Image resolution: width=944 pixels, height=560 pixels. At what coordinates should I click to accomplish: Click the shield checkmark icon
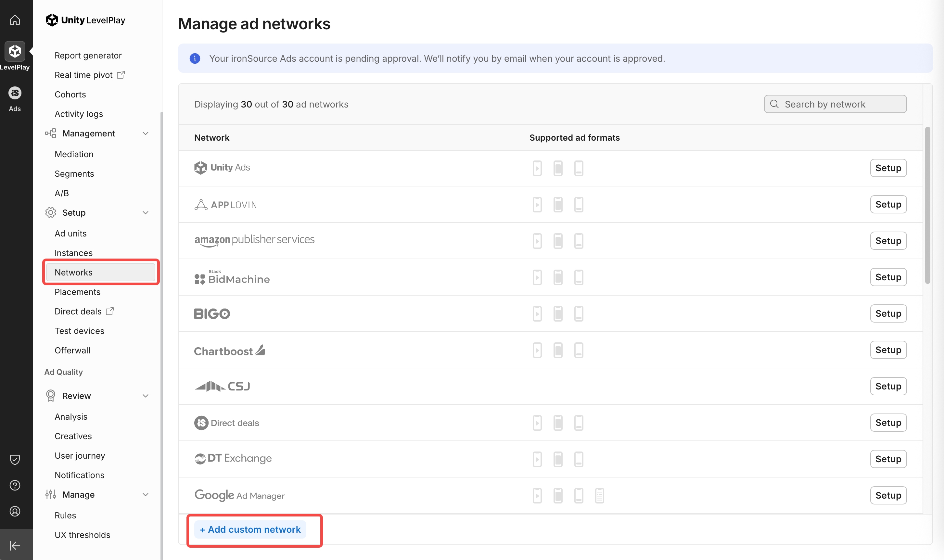(15, 459)
